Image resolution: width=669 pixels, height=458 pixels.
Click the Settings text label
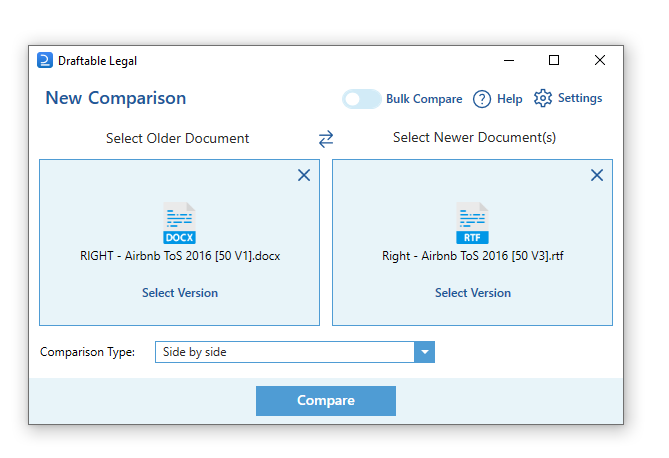point(580,98)
